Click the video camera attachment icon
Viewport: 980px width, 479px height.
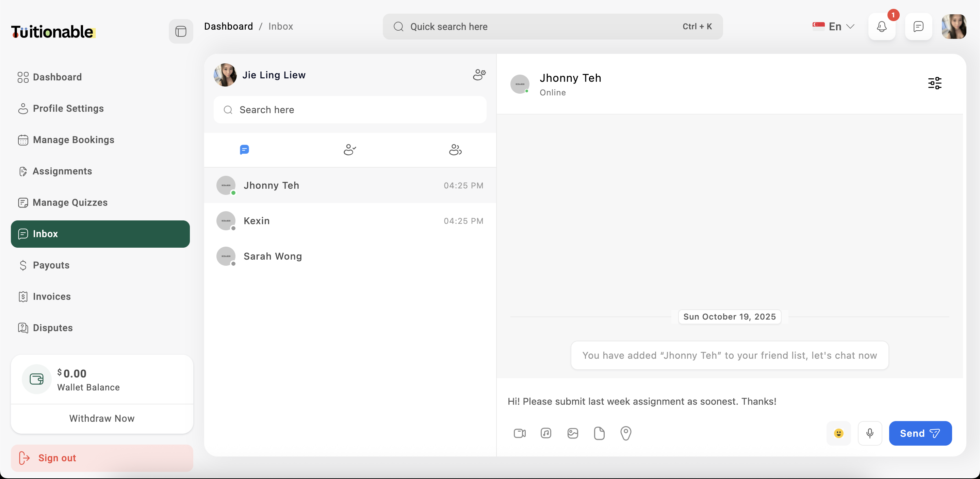(519, 433)
